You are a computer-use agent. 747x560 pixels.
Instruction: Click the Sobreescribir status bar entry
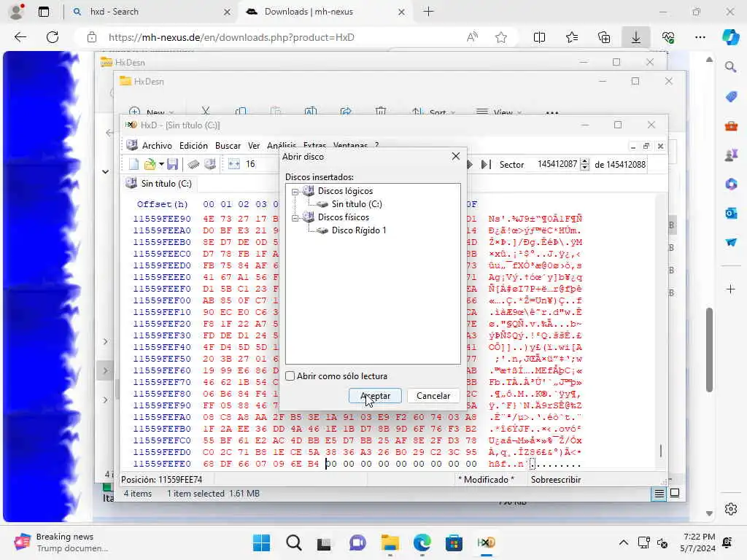click(555, 480)
